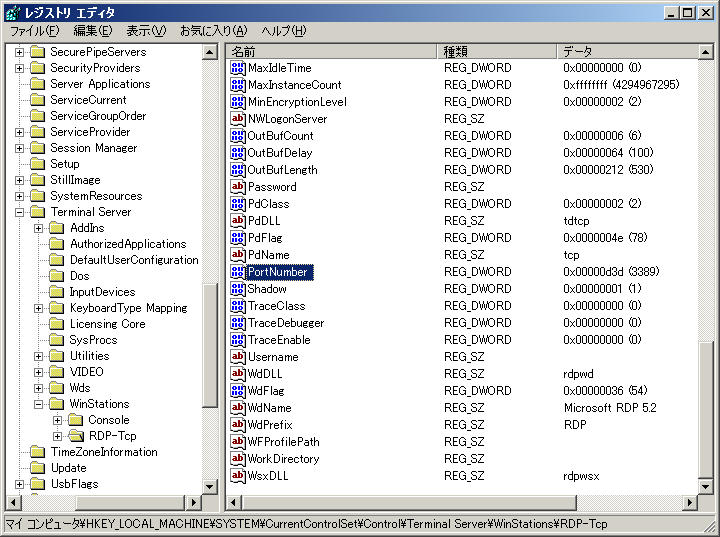720x537 pixels.
Task: Click the string value icon for Password
Action: coord(238,187)
